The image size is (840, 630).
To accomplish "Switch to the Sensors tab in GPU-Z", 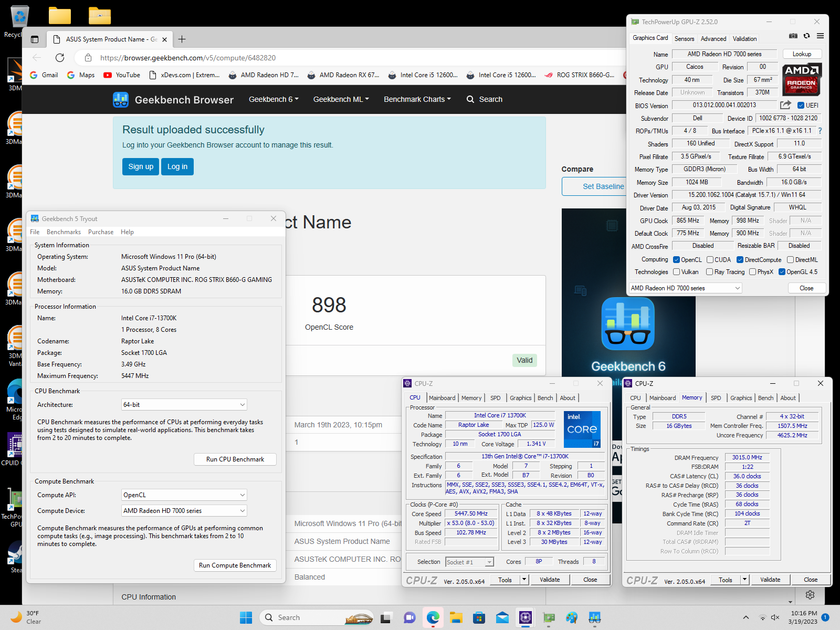I will (x=684, y=39).
